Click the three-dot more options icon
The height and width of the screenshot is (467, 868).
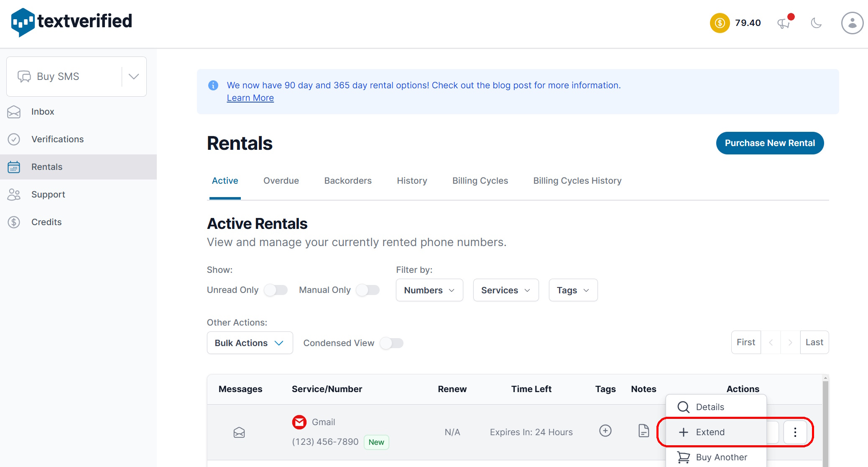795,432
